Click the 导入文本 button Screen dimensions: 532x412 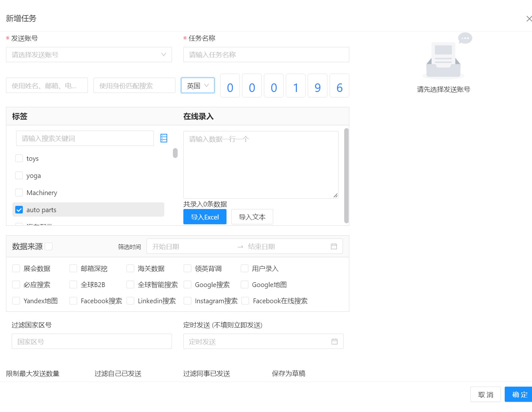(252, 217)
